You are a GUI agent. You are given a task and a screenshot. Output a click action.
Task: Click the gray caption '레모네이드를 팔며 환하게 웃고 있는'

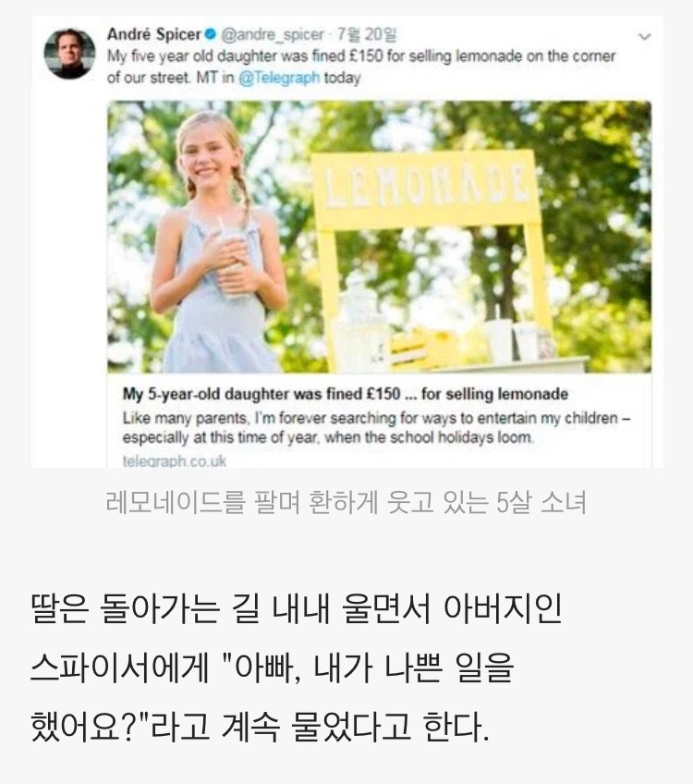(297, 503)
